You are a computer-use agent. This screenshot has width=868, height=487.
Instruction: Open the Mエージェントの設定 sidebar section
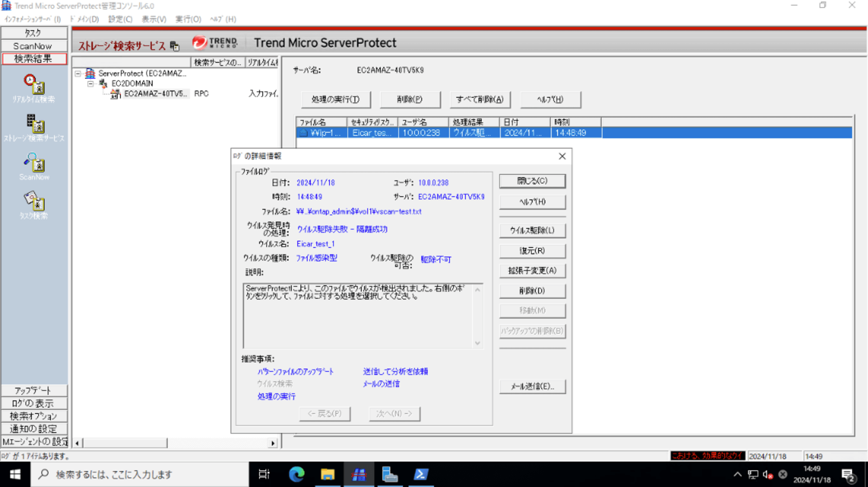(x=34, y=442)
